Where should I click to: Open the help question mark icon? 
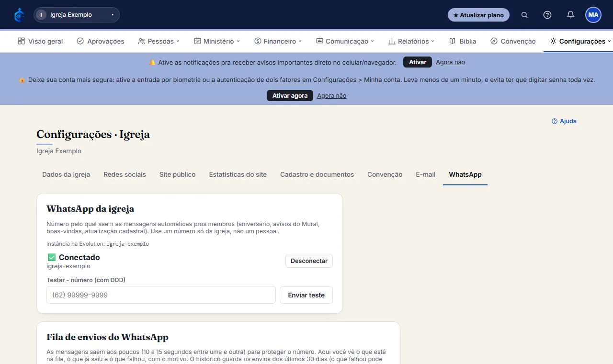pos(547,15)
